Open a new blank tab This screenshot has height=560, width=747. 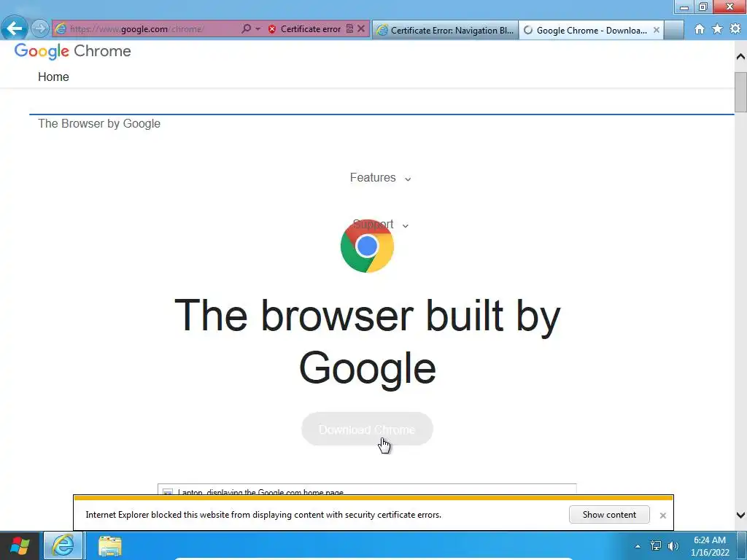[x=674, y=30]
